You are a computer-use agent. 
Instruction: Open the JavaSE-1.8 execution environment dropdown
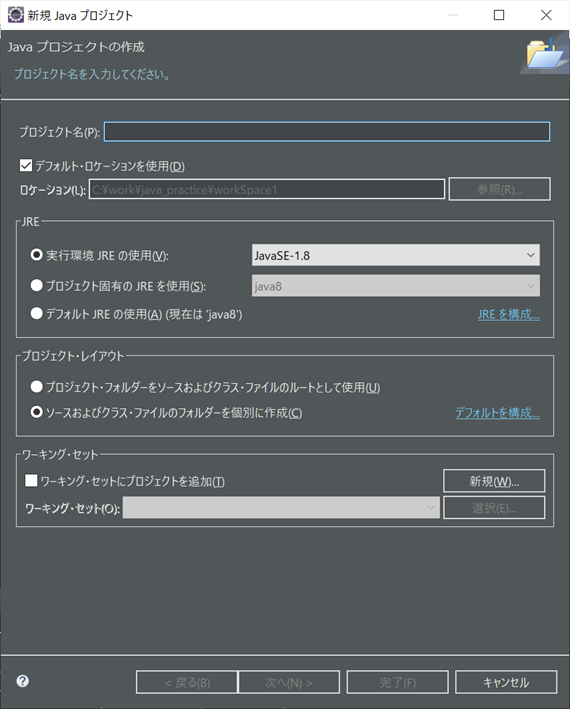(396, 255)
